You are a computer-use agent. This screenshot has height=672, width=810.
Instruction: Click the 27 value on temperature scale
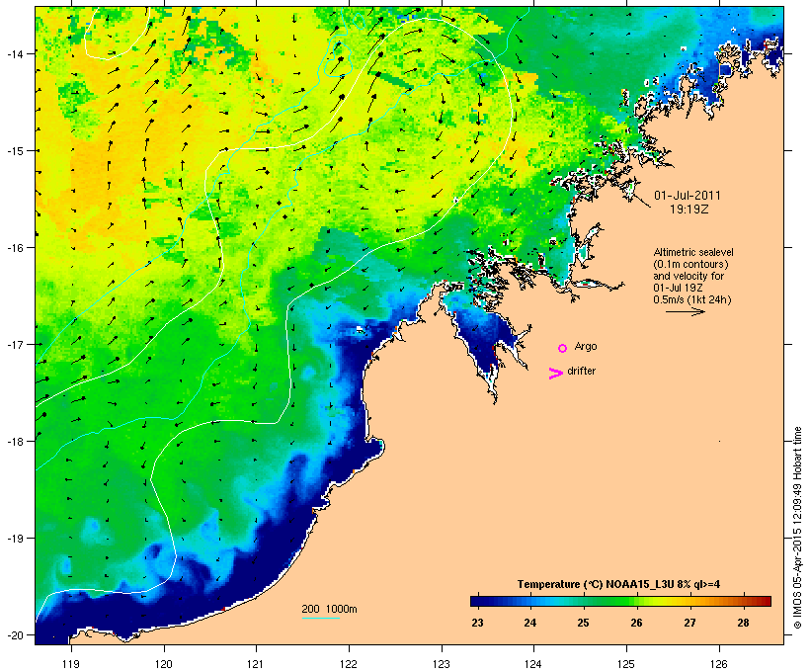689,623
